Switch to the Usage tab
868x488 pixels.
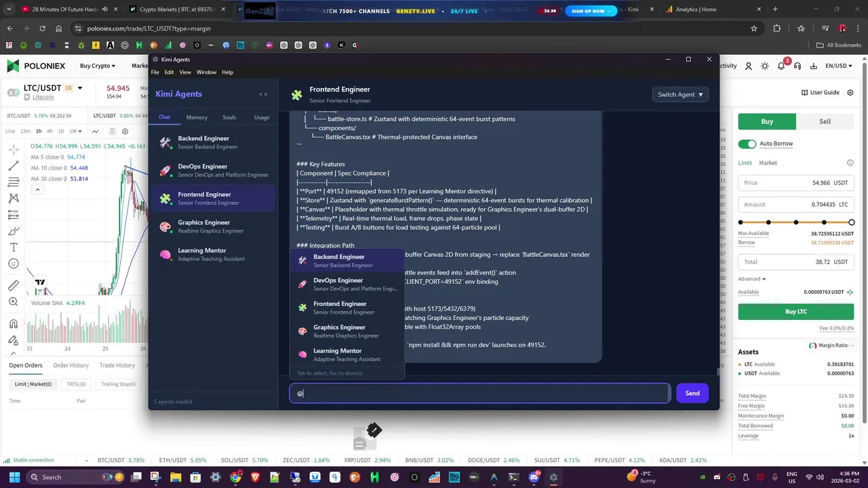262,117
